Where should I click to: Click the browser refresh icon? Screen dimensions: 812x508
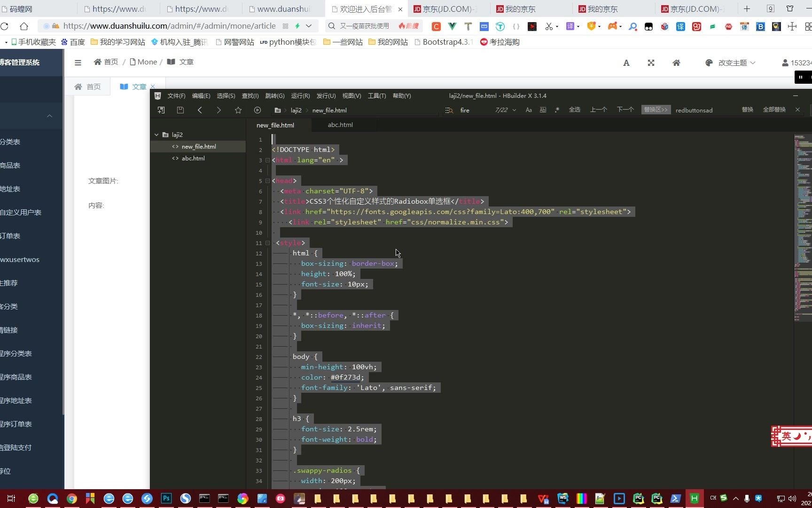[x=4, y=26]
